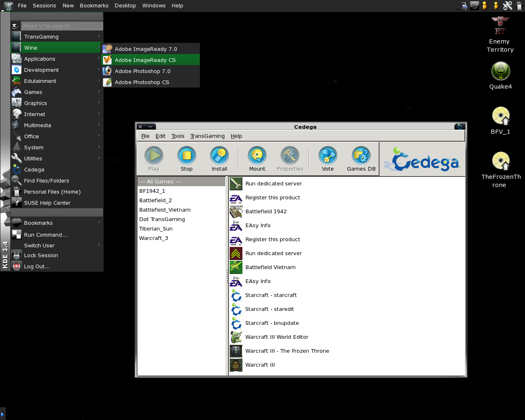Click Log Out... in KDE menu
The height and width of the screenshot is (420, 525).
click(57, 266)
